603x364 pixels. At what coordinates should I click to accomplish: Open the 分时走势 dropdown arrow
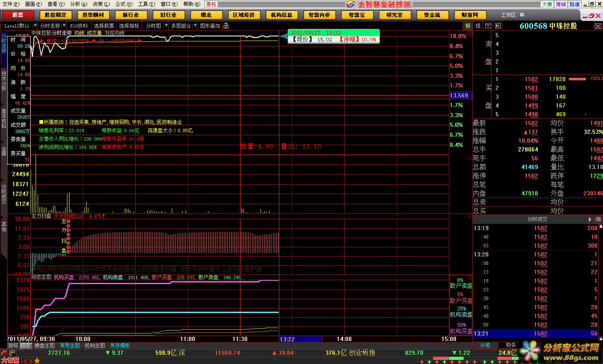(64, 26)
